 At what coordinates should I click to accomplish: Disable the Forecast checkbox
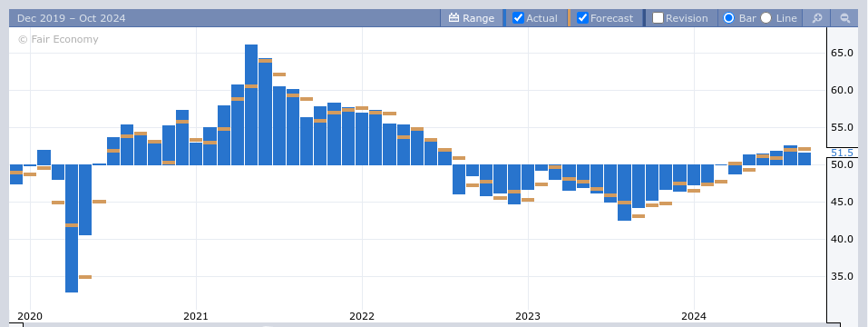582,18
